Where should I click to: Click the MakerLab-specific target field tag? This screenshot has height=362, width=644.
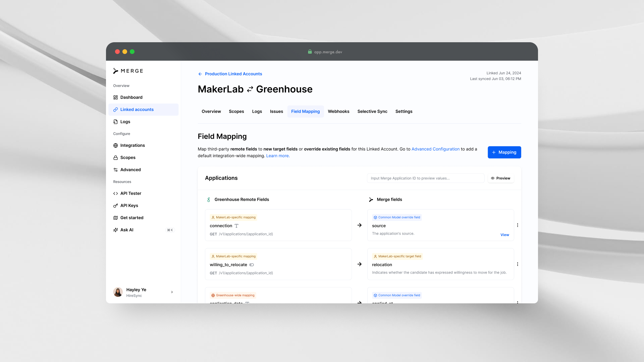pyautogui.click(x=397, y=256)
